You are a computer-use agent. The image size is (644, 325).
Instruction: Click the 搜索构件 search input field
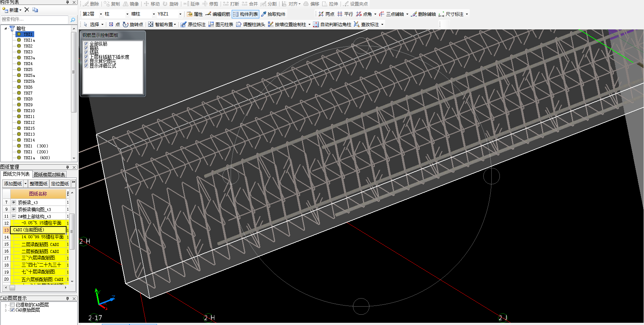(x=35, y=19)
